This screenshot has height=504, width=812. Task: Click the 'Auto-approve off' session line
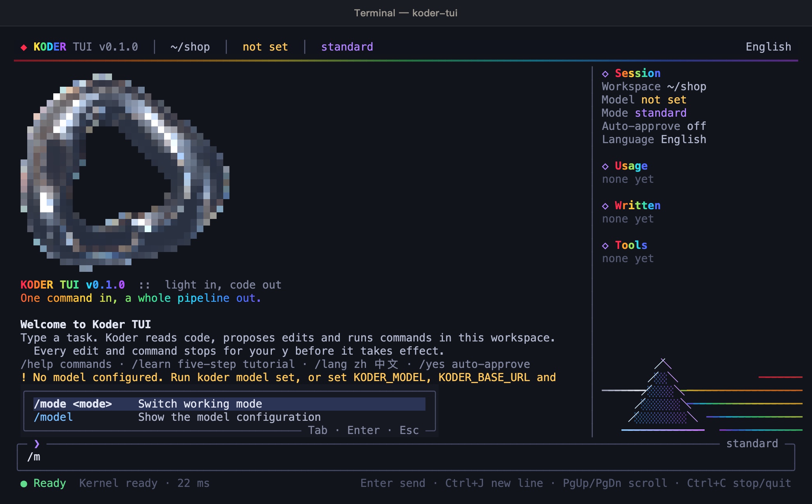(654, 126)
